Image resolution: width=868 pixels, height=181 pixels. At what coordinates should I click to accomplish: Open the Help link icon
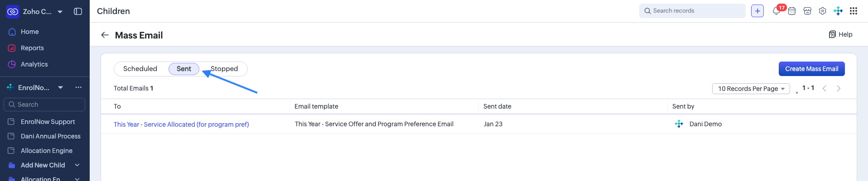point(832,34)
